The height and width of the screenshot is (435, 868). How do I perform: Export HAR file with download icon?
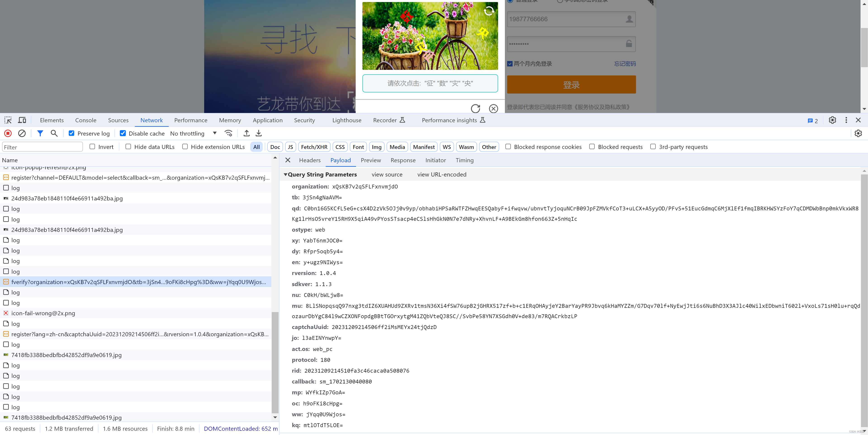[x=258, y=133]
